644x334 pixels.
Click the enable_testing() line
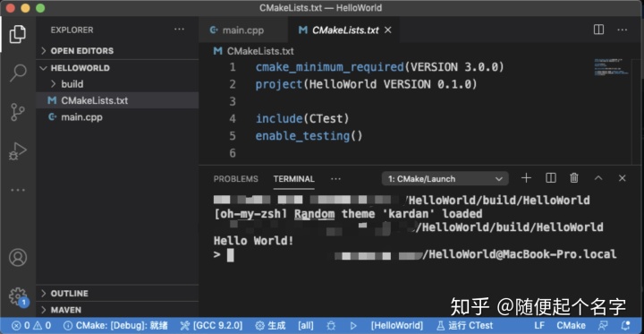click(x=309, y=136)
